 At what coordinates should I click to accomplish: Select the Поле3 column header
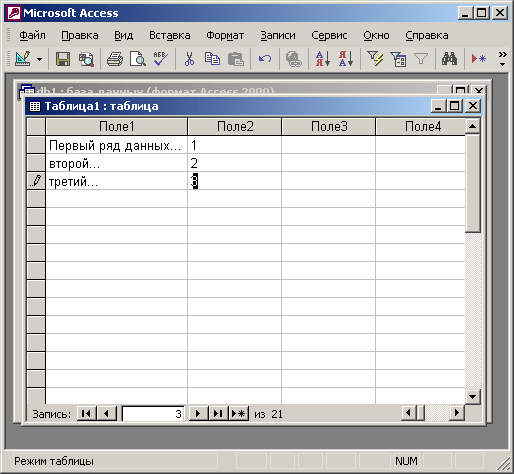(x=329, y=126)
